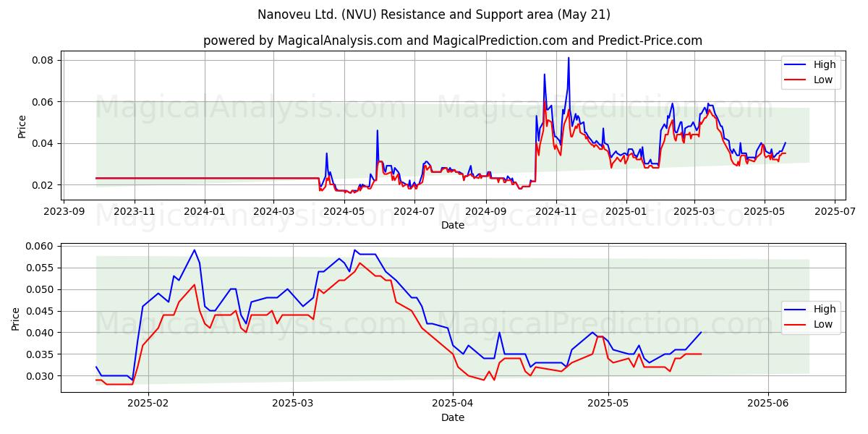Screen dimensions: 868x434
Task: Click the '0.04' price tick on top chart
Action: coord(44,143)
